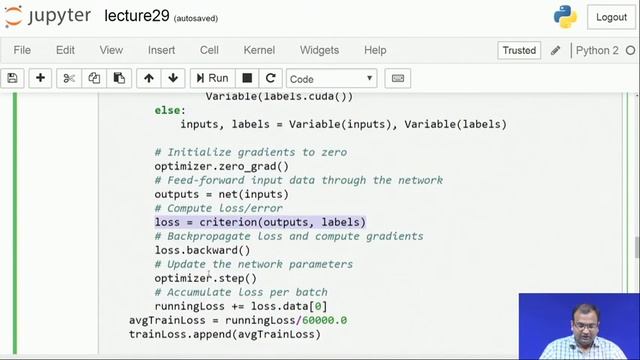Screen dimensions: 640x360
Task: Click the comment # Initialize gradients to zero
Action: 251,152
